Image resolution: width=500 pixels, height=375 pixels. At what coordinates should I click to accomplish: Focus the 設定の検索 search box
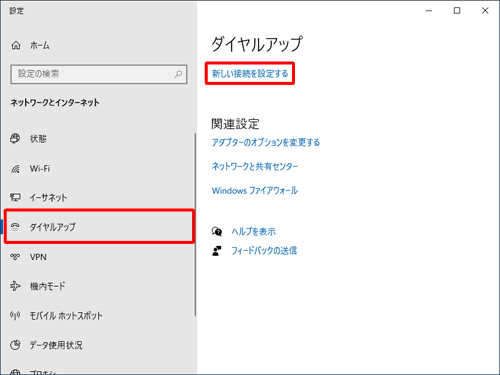click(x=99, y=74)
